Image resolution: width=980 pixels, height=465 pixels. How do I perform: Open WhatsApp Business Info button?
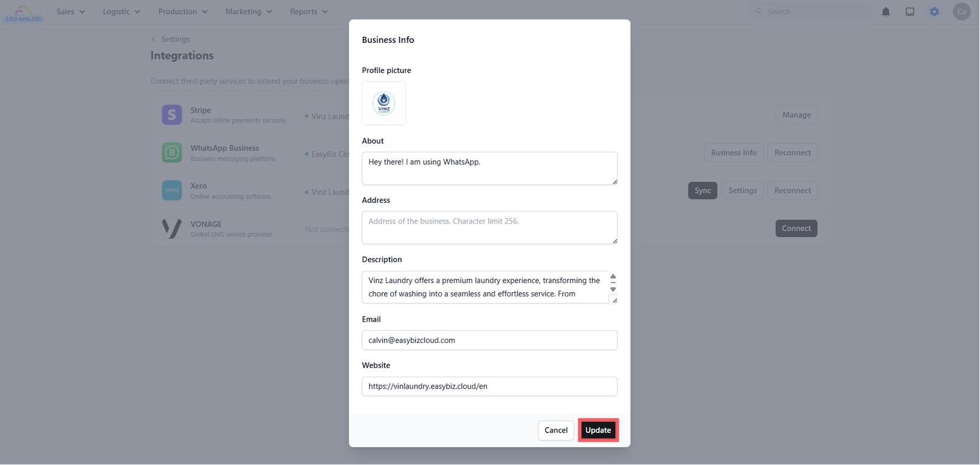pyautogui.click(x=734, y=153)
